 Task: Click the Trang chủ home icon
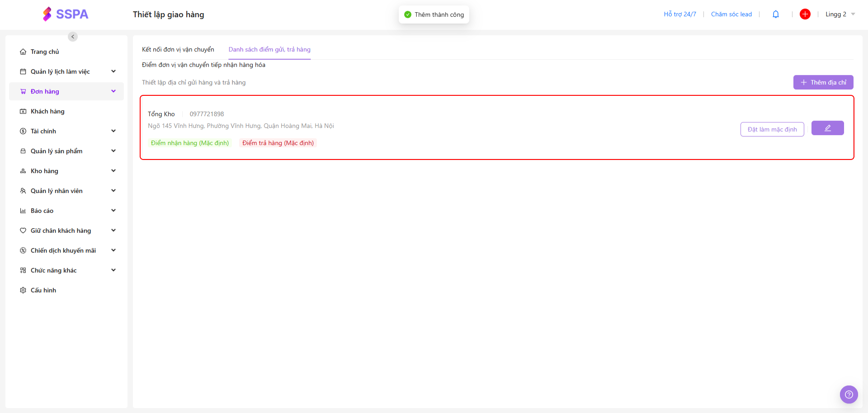coord(23,52)
